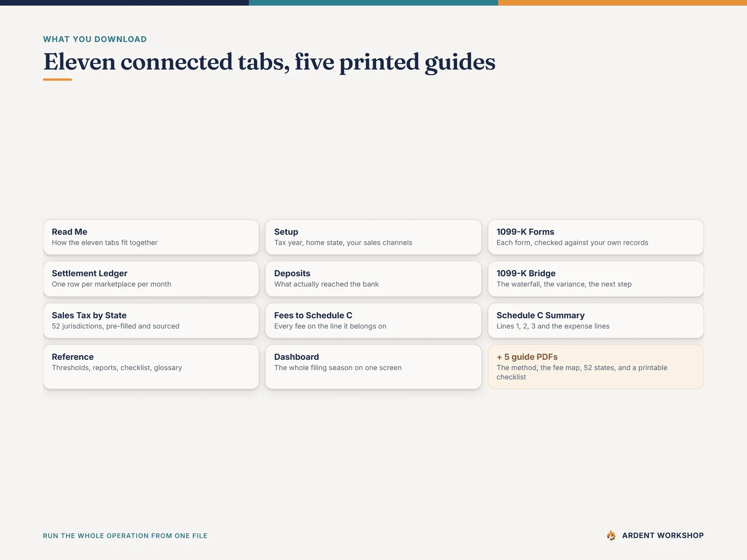747x560 pixels.
Task: Click 'The waterfall, the variance, the next step'
Action: coord(564,284)
